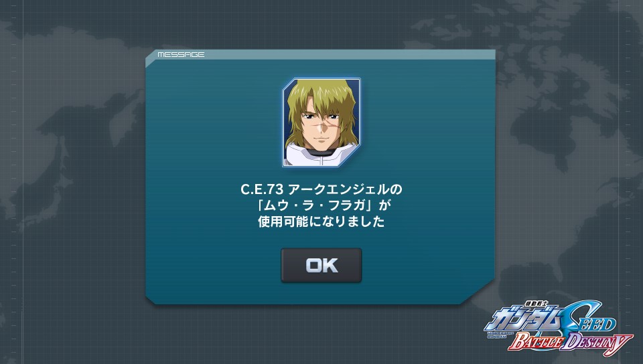Click the empty dialog area right of portrait
The image size is (643, 364).
[x=427, y=123]
